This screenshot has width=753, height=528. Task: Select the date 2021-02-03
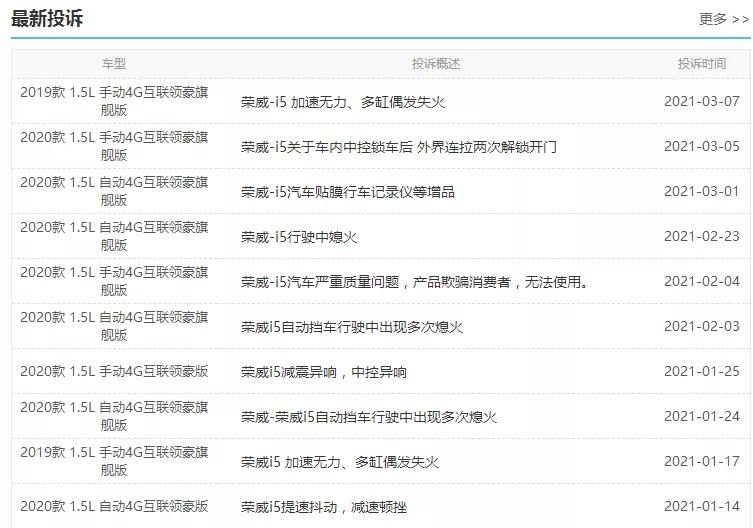[702, 327]
